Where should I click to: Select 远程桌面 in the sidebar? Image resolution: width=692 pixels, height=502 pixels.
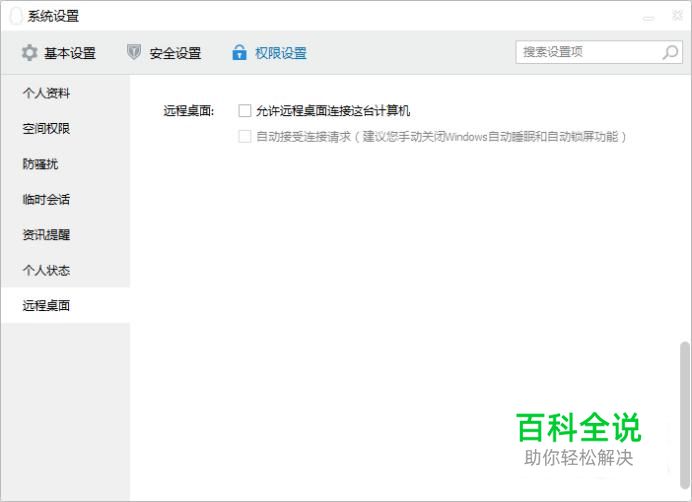coord(65,305)
